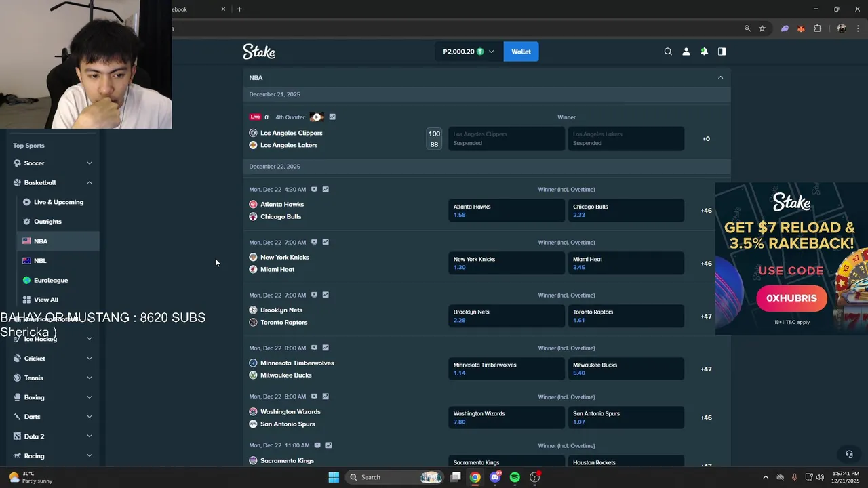Collapse the NBA section chevron
The image size is (868, 488).
(720, 77)
